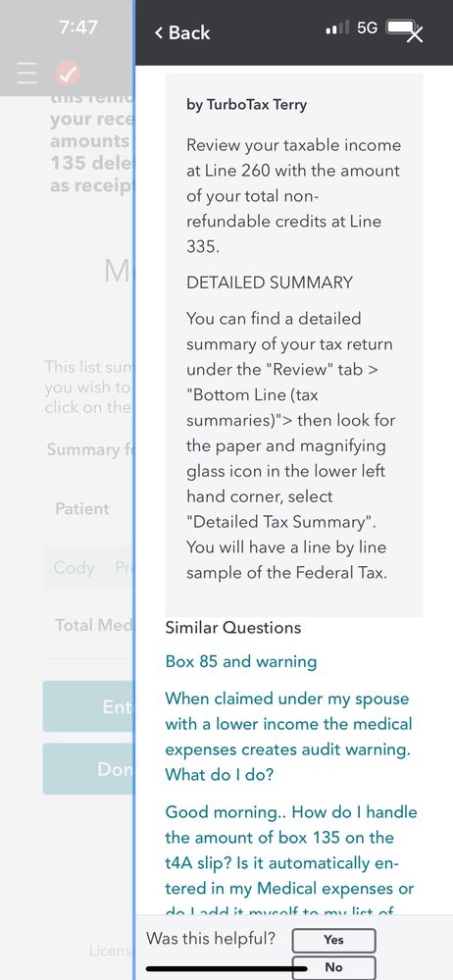Viewport: 453px width, 980px height.
Task: Tap the "DETAILED SUMMARY" heading text
Action: click(x=270, y=283)
